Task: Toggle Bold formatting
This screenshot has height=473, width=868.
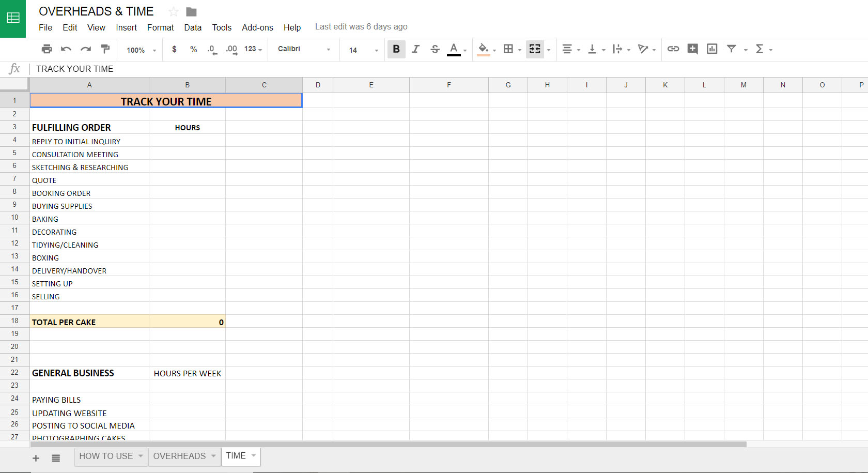Action: tap(396, 49)
